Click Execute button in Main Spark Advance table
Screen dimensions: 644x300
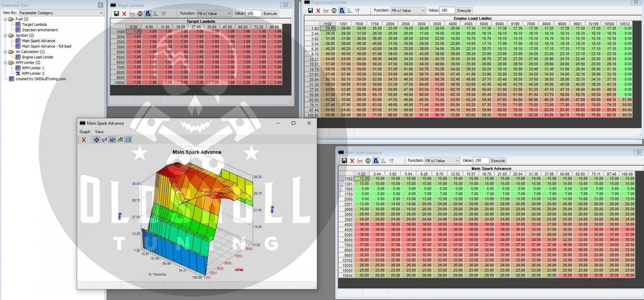coord(498,160)
